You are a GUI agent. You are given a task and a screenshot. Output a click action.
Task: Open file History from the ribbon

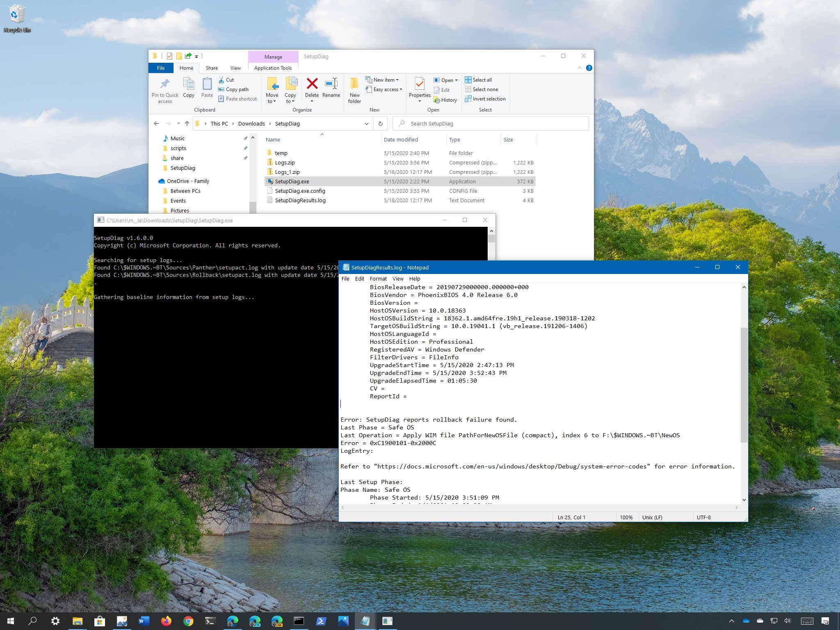445,100
